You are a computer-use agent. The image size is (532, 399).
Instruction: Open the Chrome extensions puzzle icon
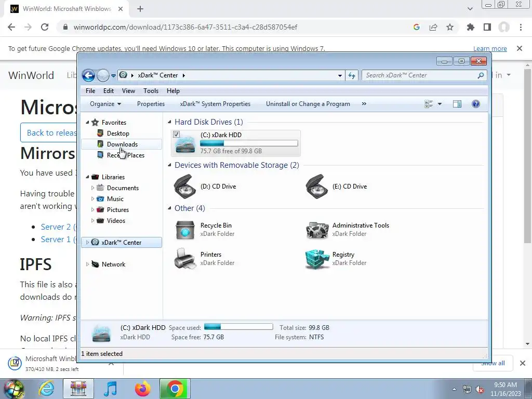(470, 27)
